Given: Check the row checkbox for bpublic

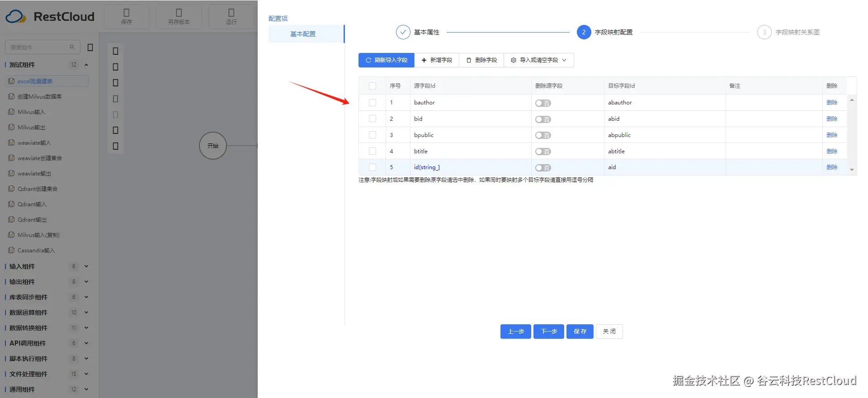Looking at the screenshot, I should pyautogui.click(x=373, y=135).
